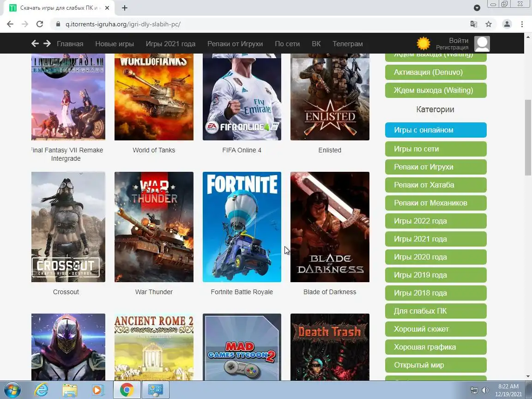The height and width of the screenshot is (399, 532).
Task: Open the Windows Start menu
Action: tap(12, 390)
